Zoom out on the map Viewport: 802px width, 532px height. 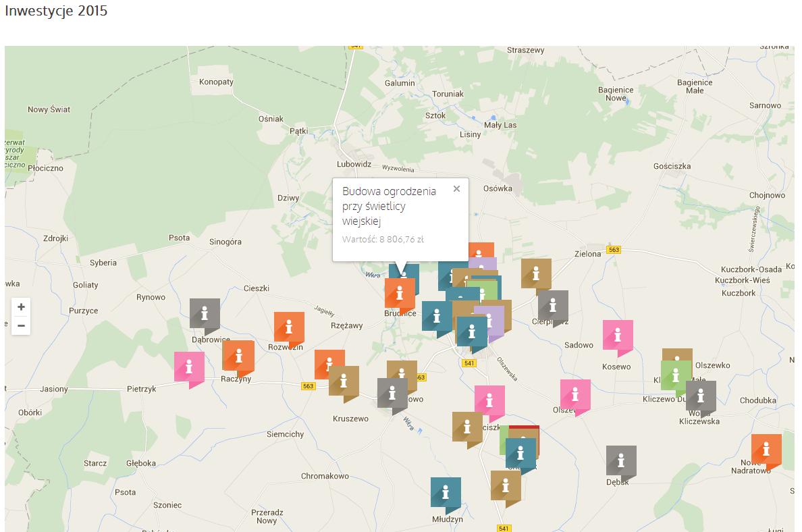click(21, 326)
